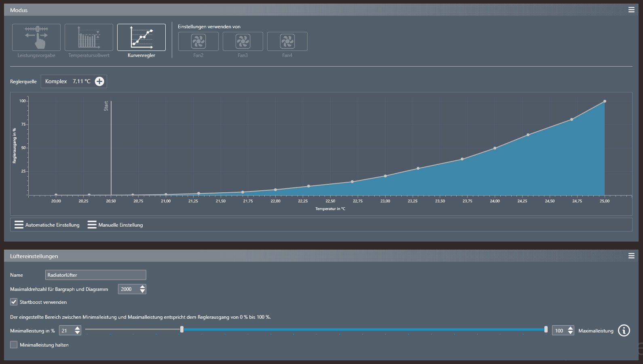Viewport: 643px width, 364px height.
Task: Expand the Automatische Einstellung section
Action: [x=47, y=225]
